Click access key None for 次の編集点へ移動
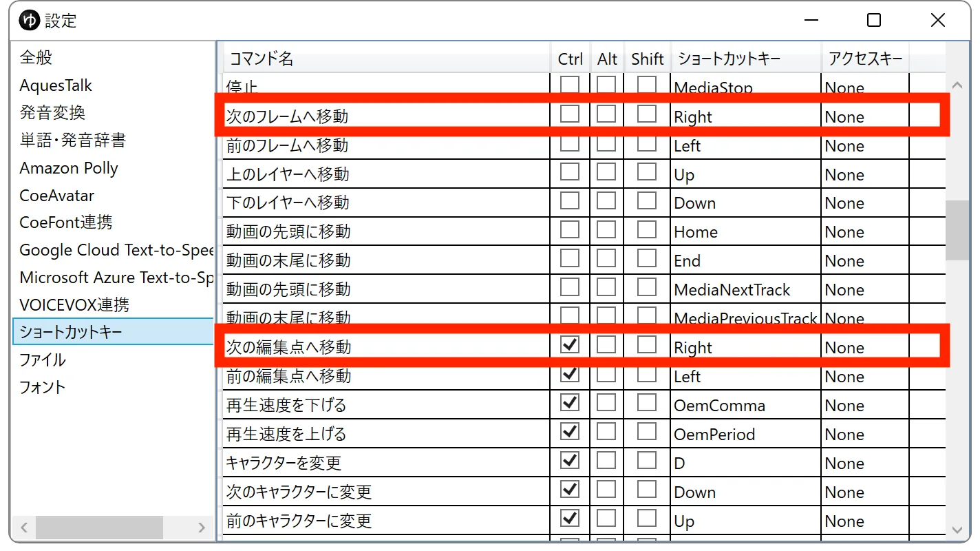This screenshot has width=980, height=551. pos(866,348)
